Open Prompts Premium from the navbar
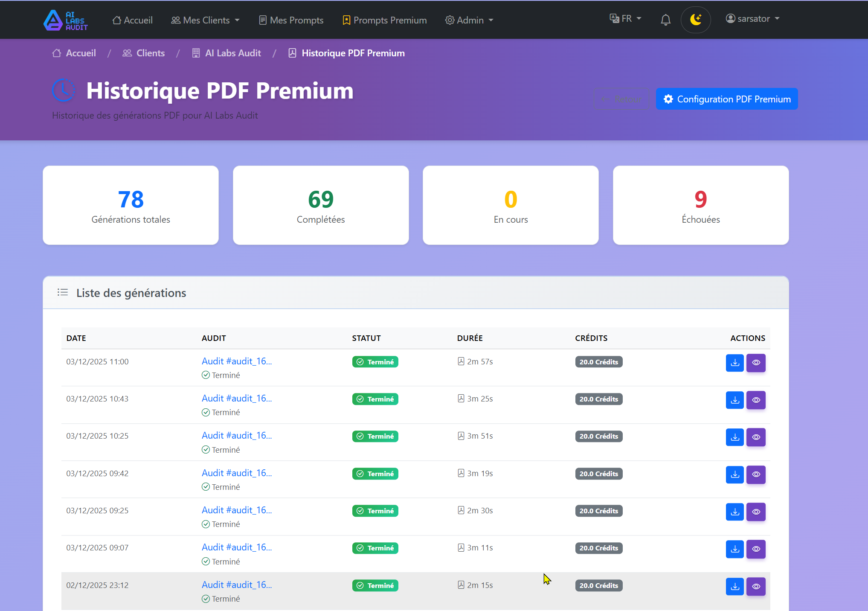The height and width of the screenshot is (611, 868). 384,20
